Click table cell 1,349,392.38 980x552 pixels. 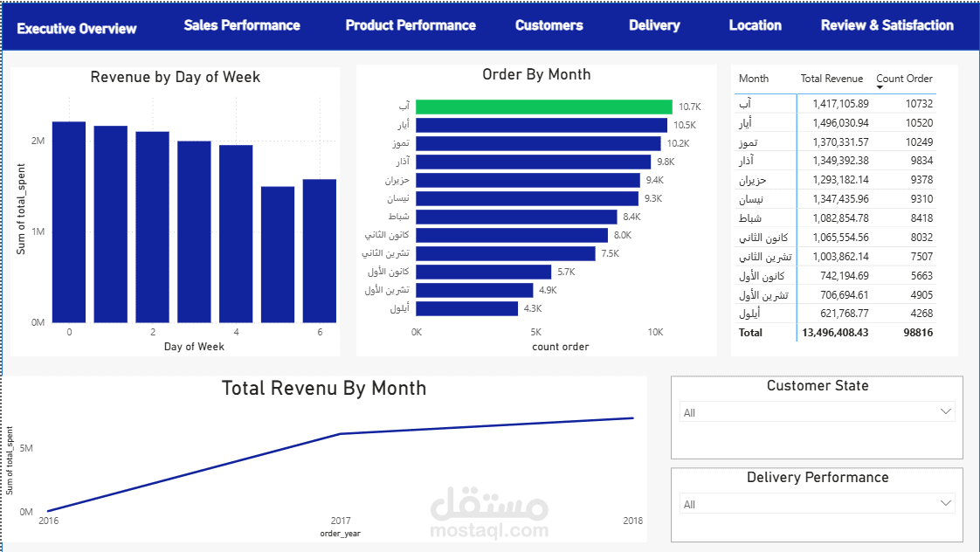[840, 161]
